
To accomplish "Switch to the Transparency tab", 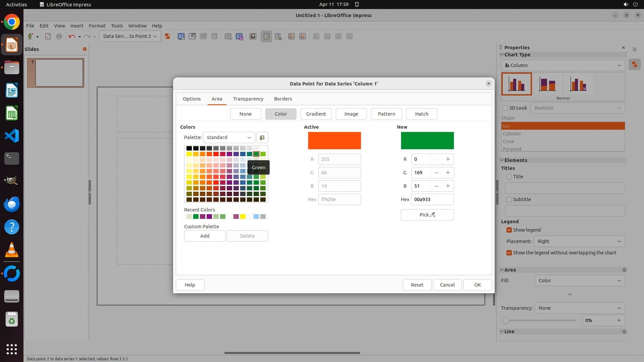I will (248, 99).
